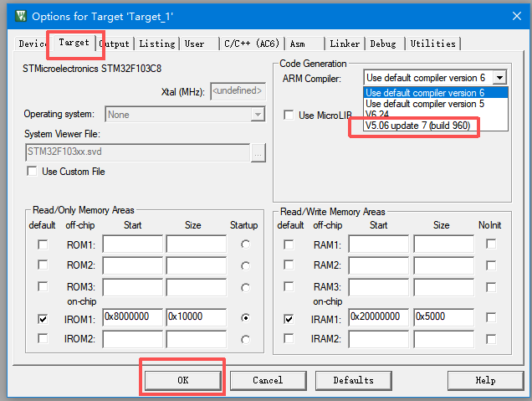Select ROM1 Startup radio button
This screenshot has height=401, width=532.
pos(245,244)
